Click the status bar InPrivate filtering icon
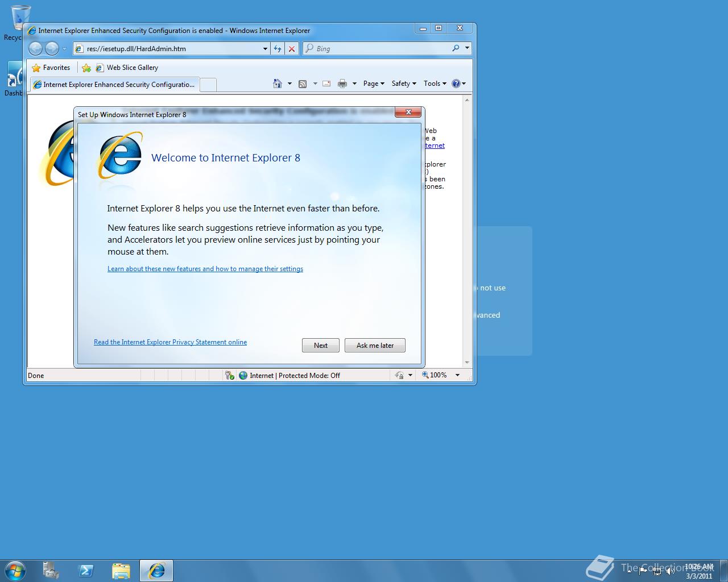This screenshot has width=728, height=582. (x=399, y=375)
